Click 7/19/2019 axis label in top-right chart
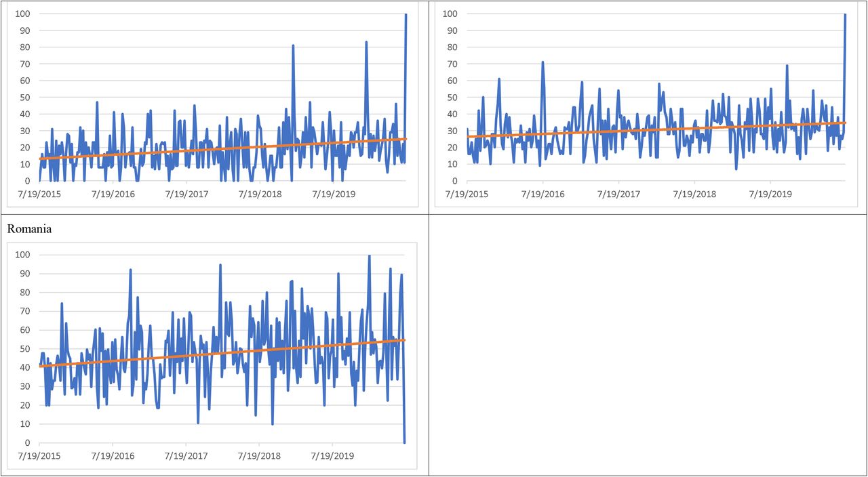 click(770, 194)
